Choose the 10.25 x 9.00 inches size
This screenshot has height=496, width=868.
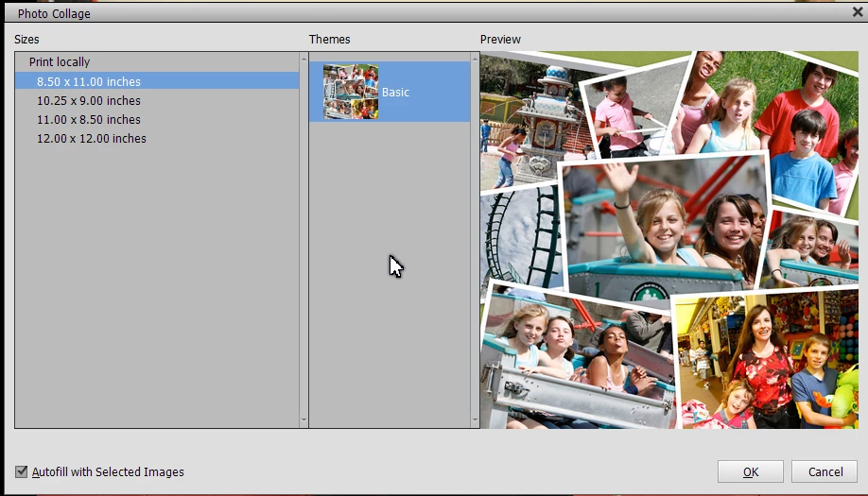coord(157,101)
